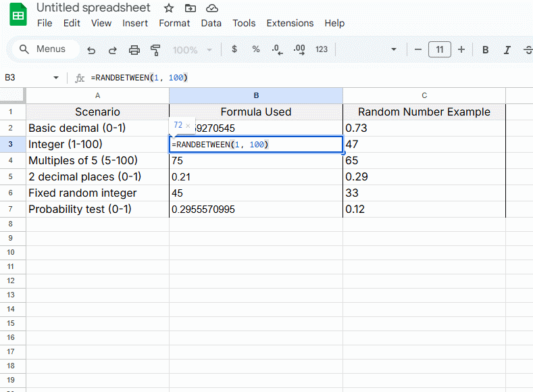Toggle italic formatting
Screen dimensions: 533x392
pyautogui.click(x=507, y=50)
